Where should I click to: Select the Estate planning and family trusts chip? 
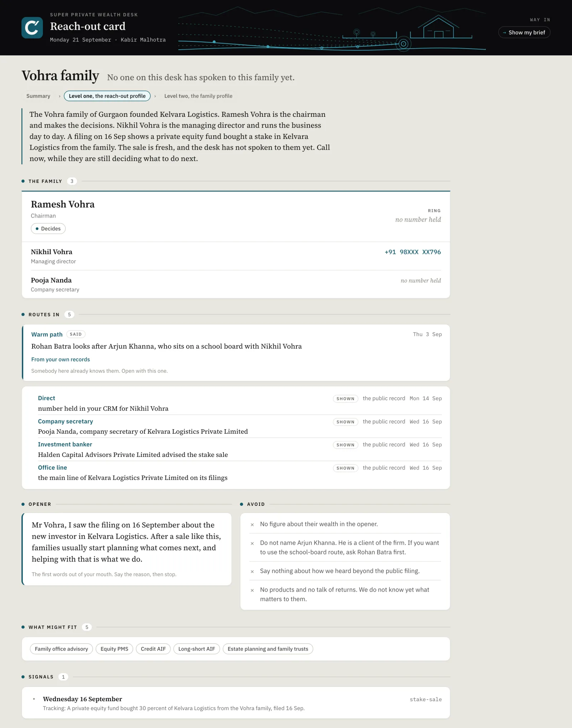pos(268,649)
